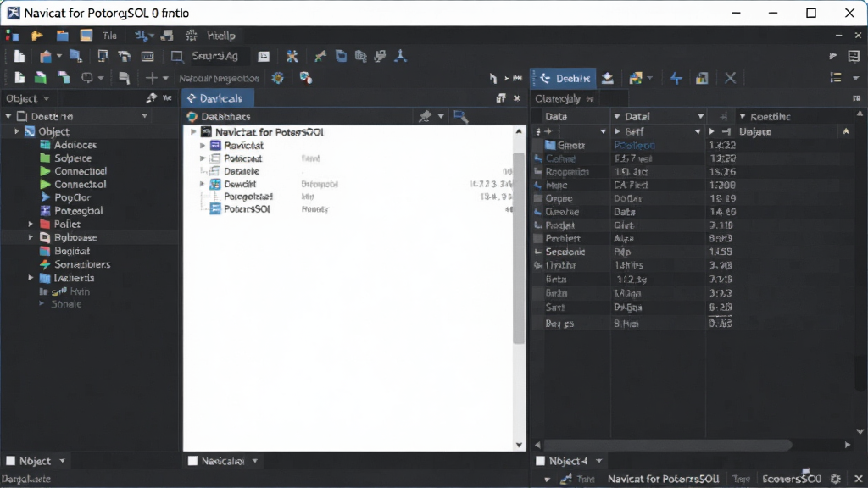
Task: Click the globe icon with red badge in the toolbar
Action: pos(305,78)
